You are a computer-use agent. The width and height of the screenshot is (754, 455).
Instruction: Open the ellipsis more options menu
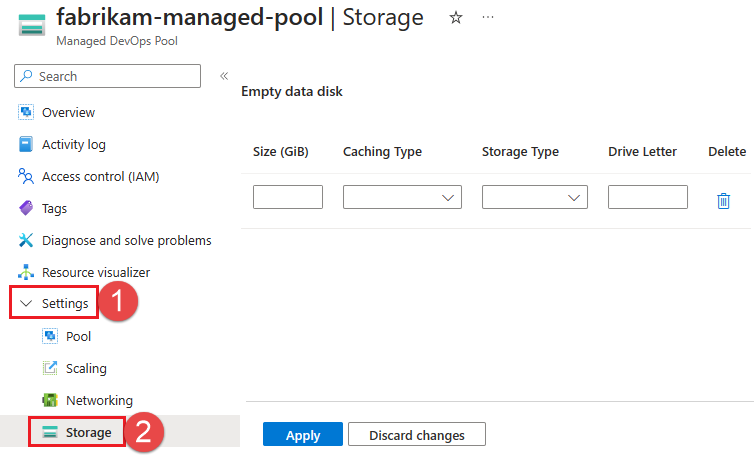click(x=488, y=18)
